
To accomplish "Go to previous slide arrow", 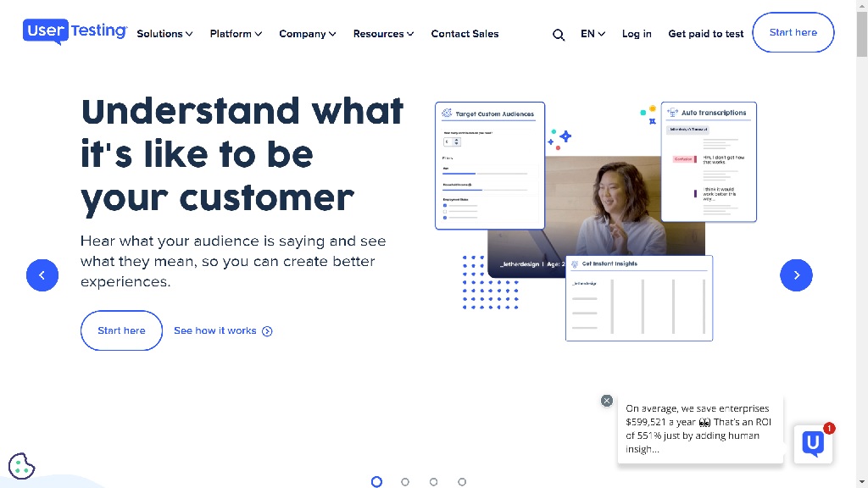I will tap(42, 275).
